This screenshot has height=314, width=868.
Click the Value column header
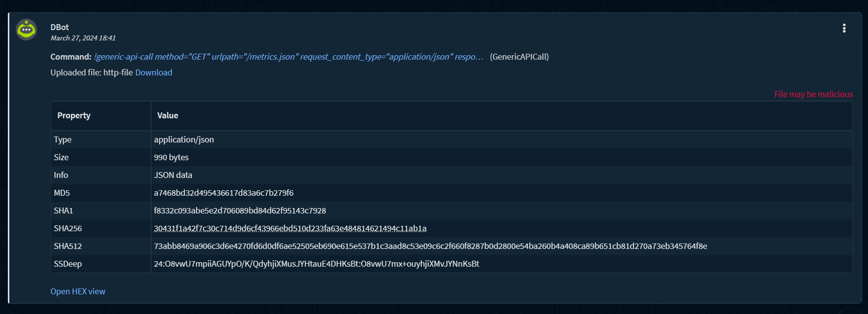[x=167, y=115]
